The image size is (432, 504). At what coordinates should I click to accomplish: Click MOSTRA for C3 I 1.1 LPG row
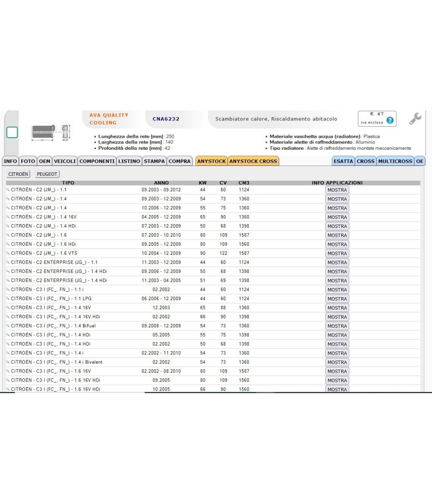click(337, 299)
